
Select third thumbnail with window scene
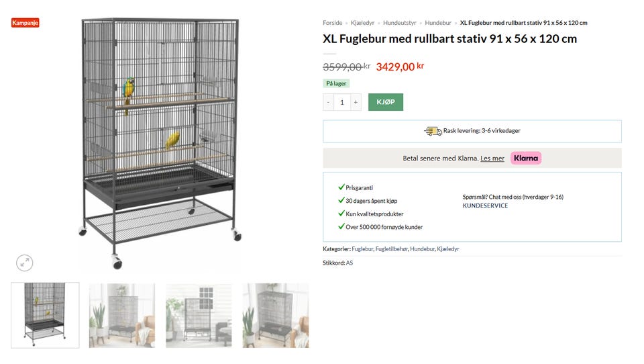click(x=199, y=315)
